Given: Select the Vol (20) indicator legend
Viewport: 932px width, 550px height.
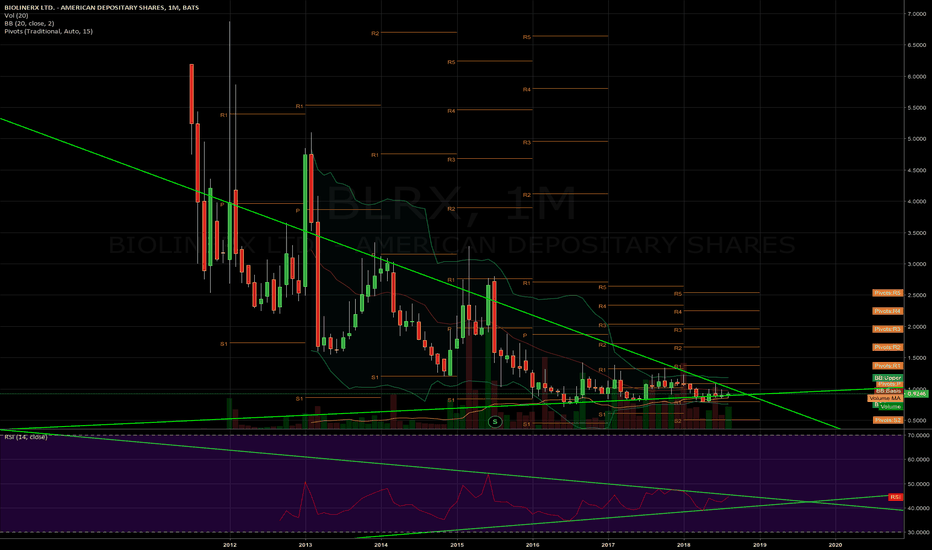Looking at the screenshot, I should 16,15.
